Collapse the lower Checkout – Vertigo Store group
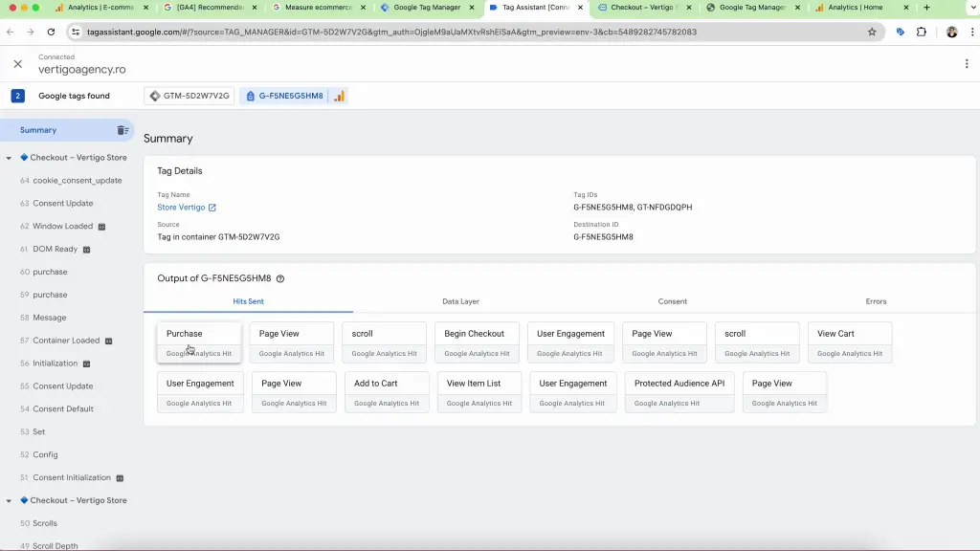Image resolution: width=980 pixels, height=551 pixels. tap(9, 500)
